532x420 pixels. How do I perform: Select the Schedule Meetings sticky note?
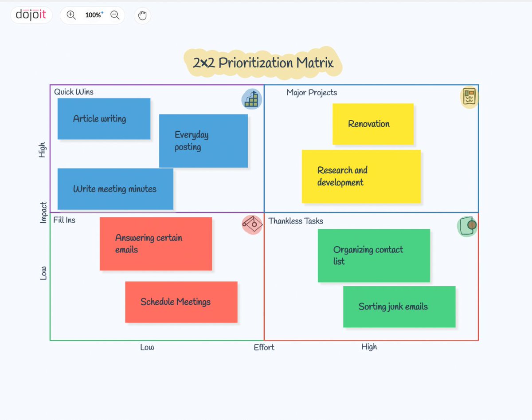[181, 302]
